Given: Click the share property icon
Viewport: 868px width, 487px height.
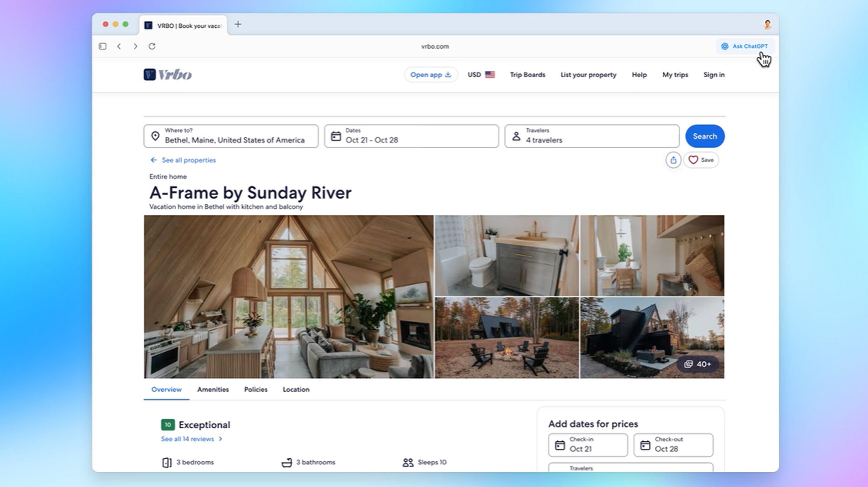Looking at the screenshot, I should click(673, 160).
